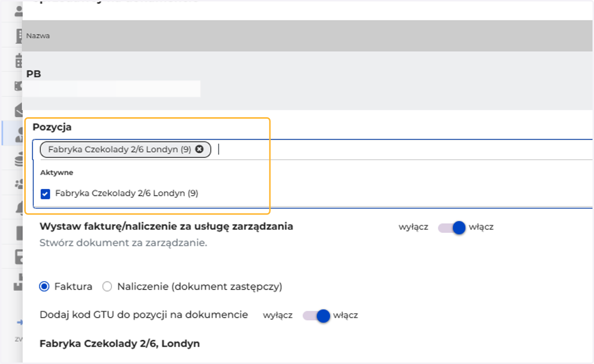This screenshot has height=364, width=594.
Task: Click the 'Wystaw fakturę/naliczenie' heading
Action: (x=166, y=227)
